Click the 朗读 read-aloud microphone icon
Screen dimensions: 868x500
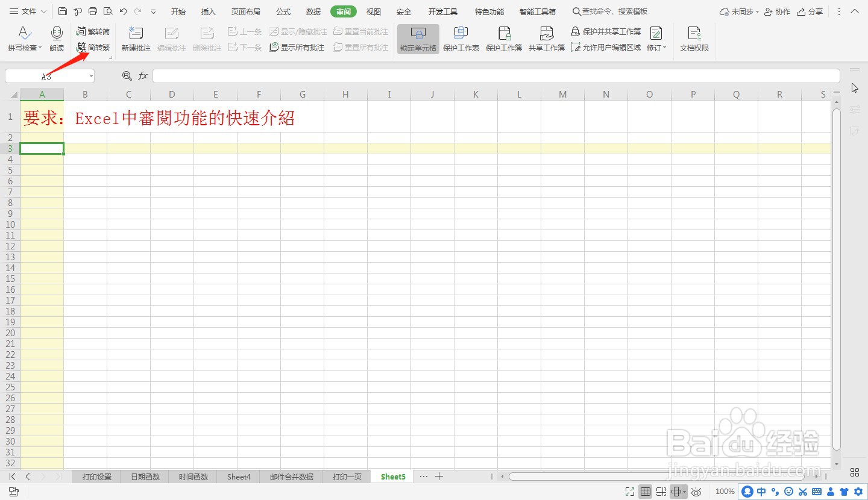[57, 34]
